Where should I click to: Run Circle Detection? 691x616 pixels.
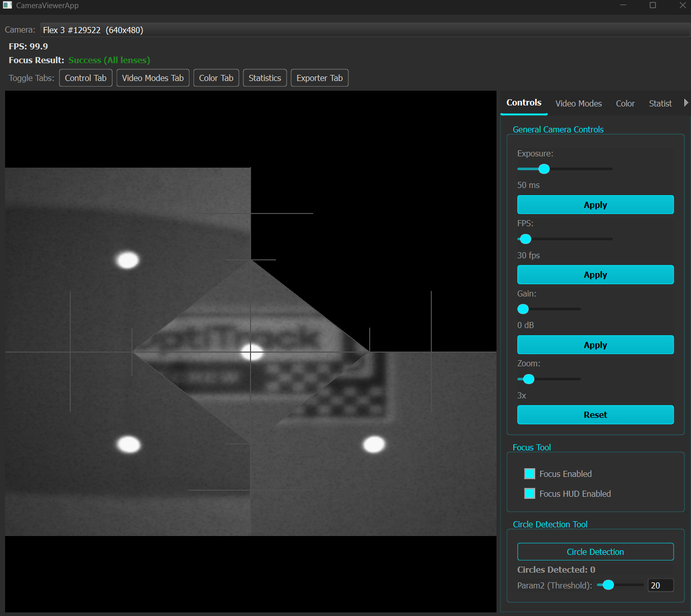tap(595, 551)
